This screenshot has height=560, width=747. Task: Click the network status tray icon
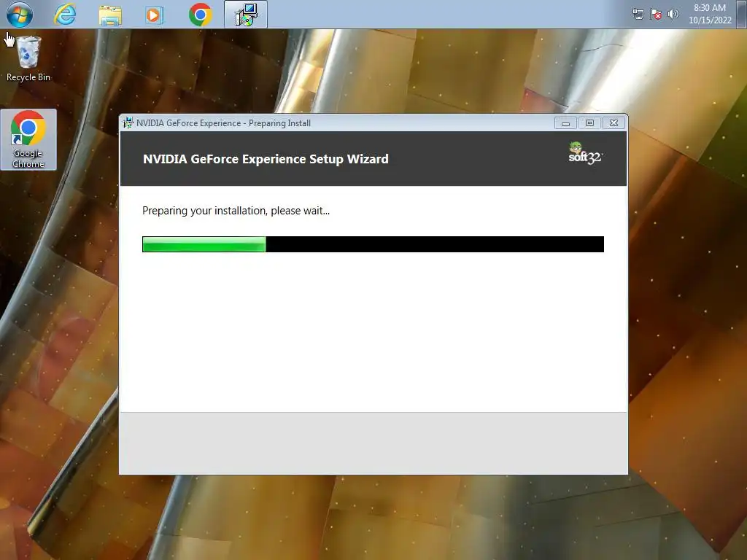[x=638, y=14]
